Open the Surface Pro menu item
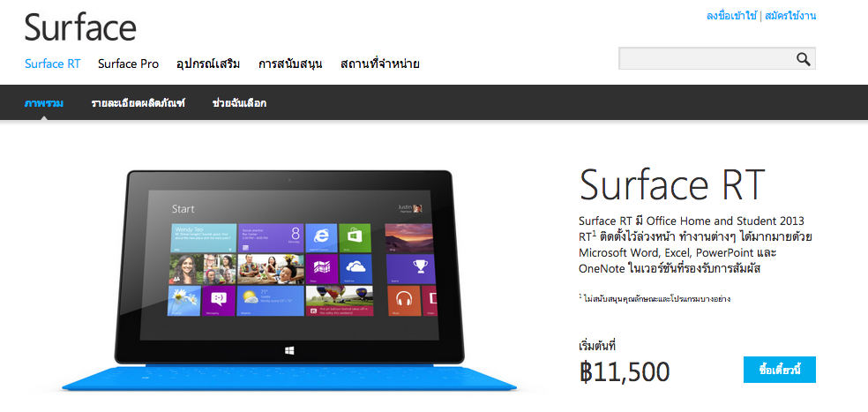Screen dimensions: 868x412 click(x=129, y=64)
